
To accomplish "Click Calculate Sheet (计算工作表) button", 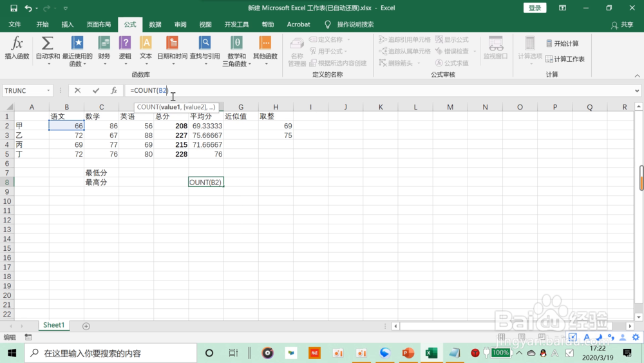I will pos(565,59).
